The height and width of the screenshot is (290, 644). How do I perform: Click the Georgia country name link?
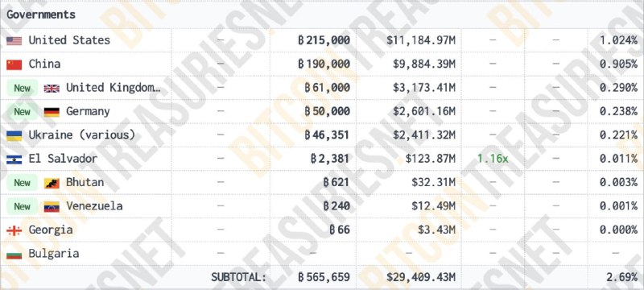pos(51,230)
